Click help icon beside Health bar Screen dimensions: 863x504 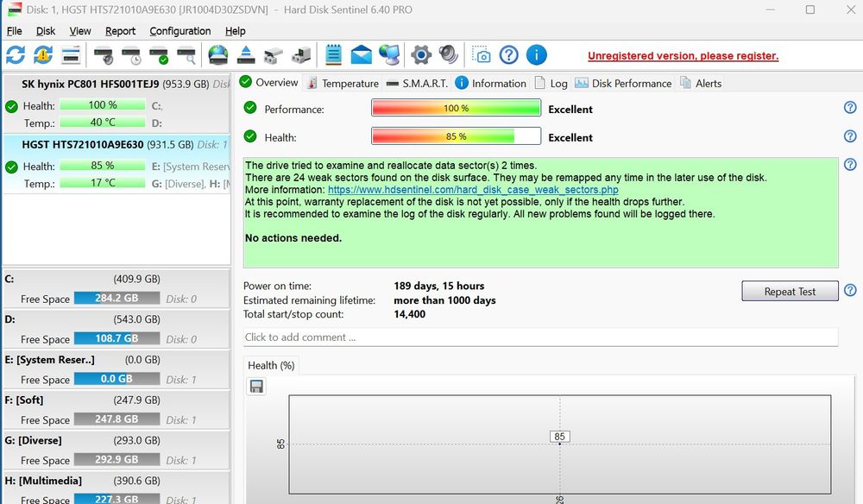(x=850, y=135)
